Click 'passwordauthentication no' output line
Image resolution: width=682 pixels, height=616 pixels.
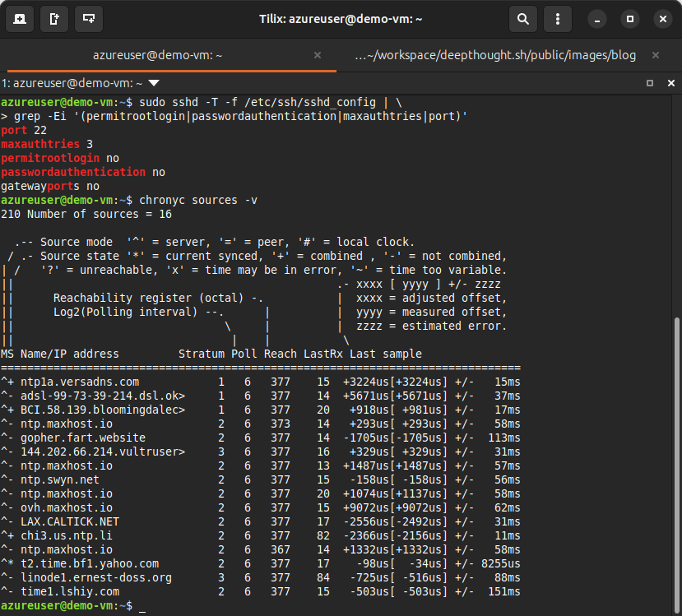[x=83, y=172]
